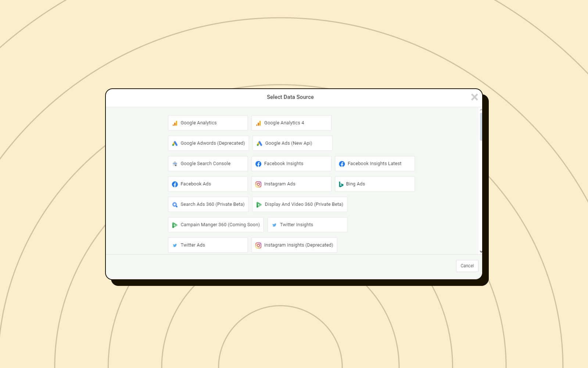The image size is (588, 368).
Task: Click the Twitter Insights bird icon
Action: [274, 225]
